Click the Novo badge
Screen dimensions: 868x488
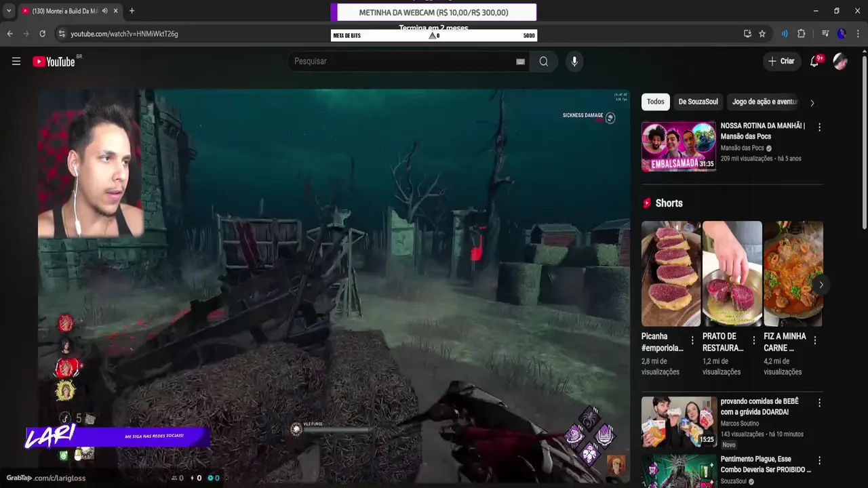point(729,445)
